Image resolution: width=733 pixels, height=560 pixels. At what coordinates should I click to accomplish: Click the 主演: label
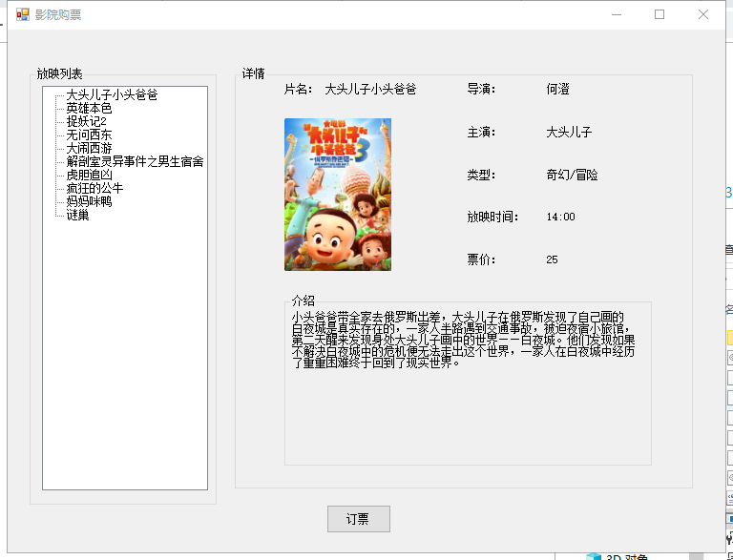(x=481, y=133)
